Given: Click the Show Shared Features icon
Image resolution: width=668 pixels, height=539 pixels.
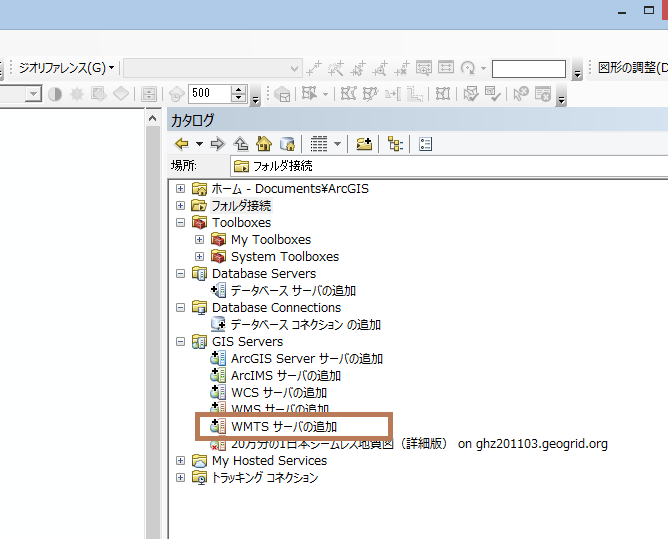Looking at the screenshot, I should coord(443,94).
